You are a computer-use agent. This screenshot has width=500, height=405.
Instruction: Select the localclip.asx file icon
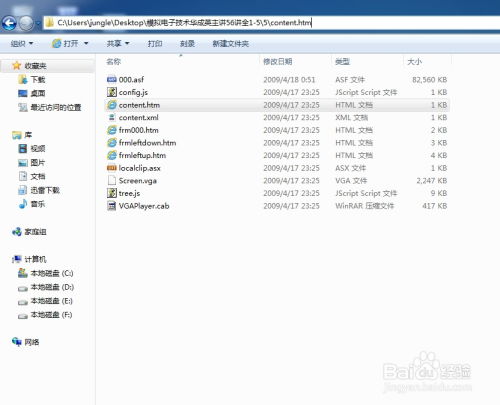click(112, 168)
